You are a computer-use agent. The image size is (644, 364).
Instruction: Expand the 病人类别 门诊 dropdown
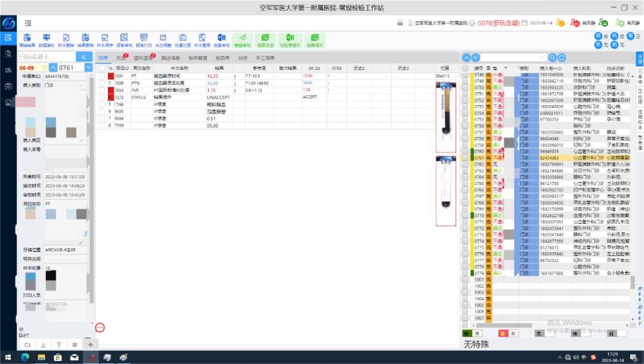click(x=81, y=85)
